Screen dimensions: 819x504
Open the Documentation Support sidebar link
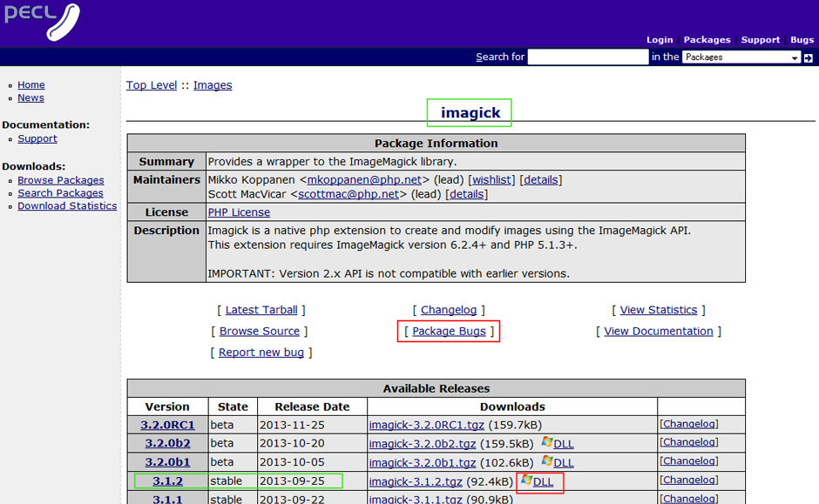click(37, 138)
